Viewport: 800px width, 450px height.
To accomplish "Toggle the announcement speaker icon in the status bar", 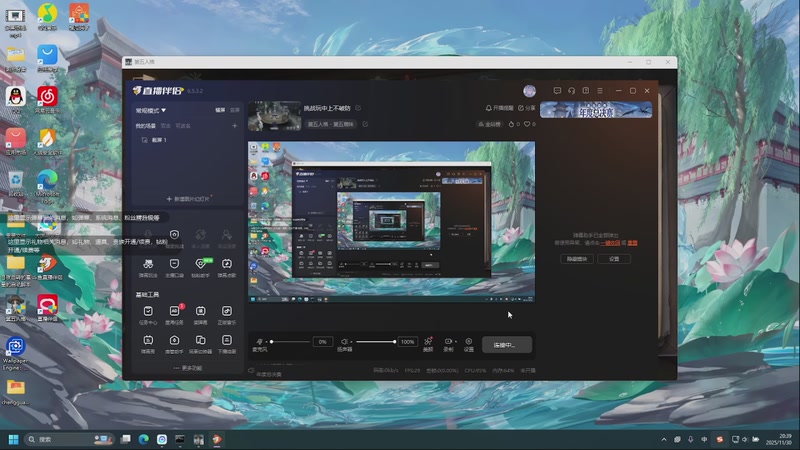I will [251, 371].
